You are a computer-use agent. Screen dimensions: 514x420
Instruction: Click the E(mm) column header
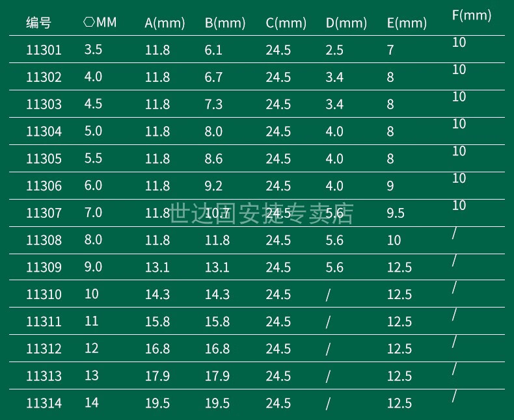pyautogui.click(x=407, y=23)
